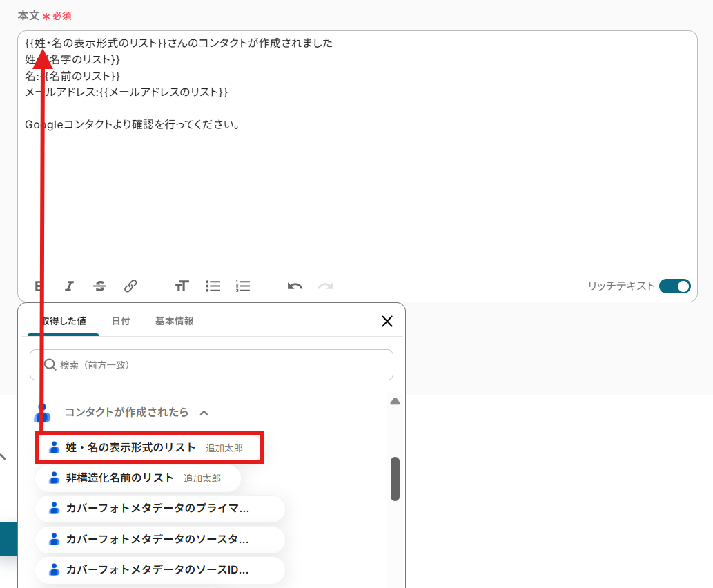The width and height of the screenshot is (713, 588).
Task: Close the value picker panel
Action: tap(387, 321)
